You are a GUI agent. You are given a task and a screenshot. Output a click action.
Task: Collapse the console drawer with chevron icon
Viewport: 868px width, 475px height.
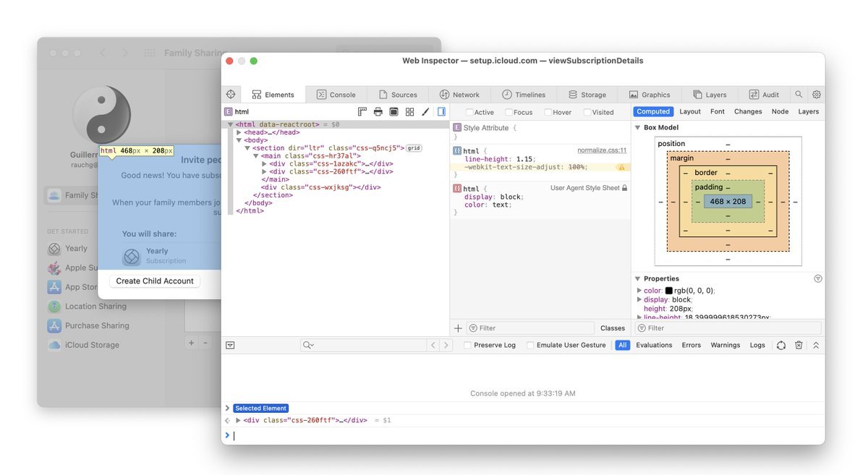click(816, 346)
